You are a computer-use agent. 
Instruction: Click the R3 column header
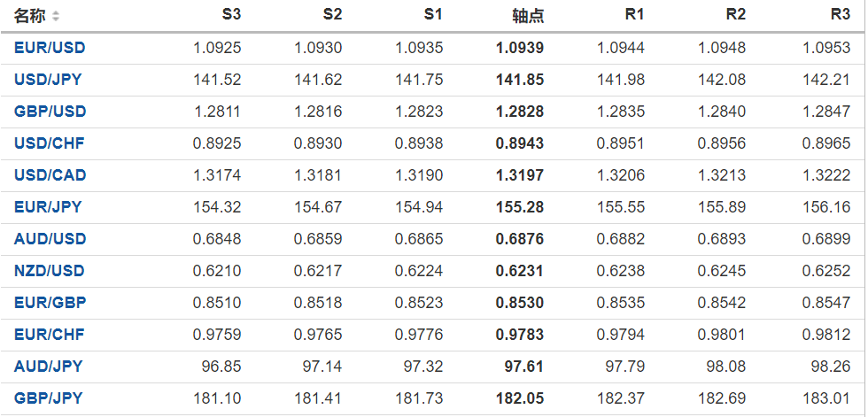click(840, 15)
